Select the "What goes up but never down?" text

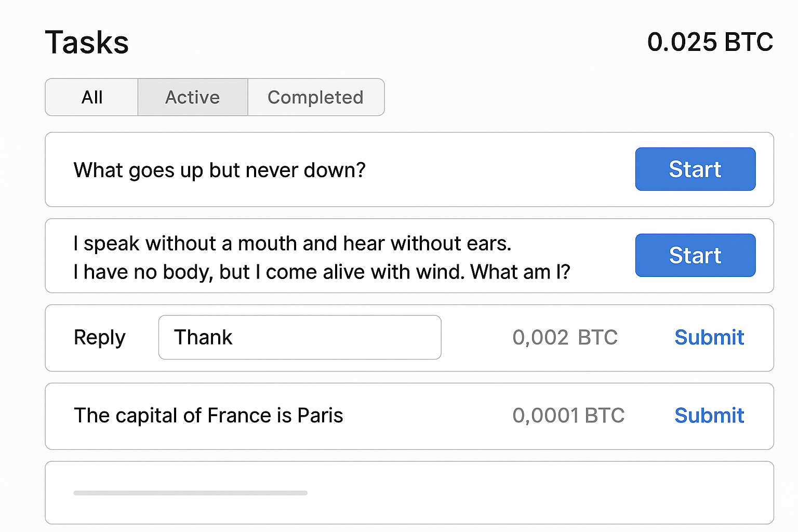pyautogui.click(x=220, y=170)
